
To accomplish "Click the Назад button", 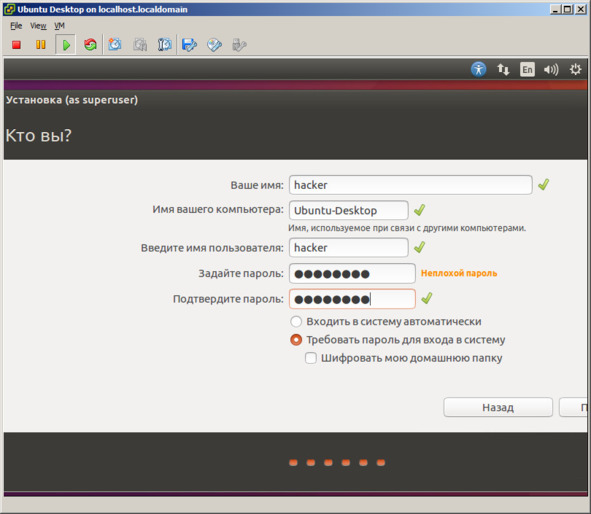I will point(498,407).
